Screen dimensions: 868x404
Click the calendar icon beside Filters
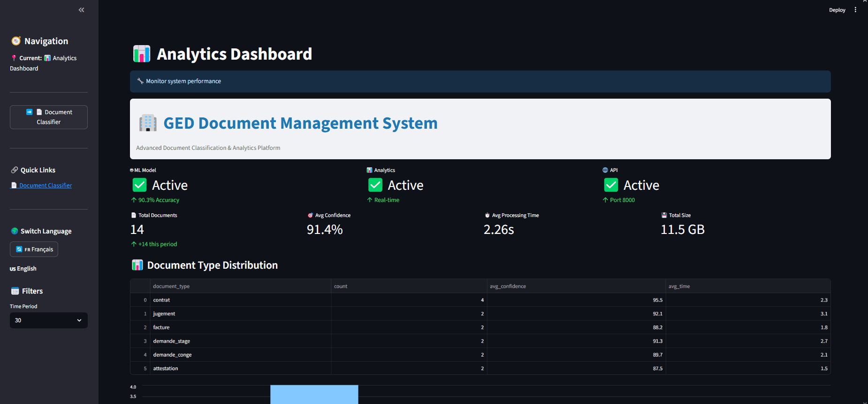(15, 291)
